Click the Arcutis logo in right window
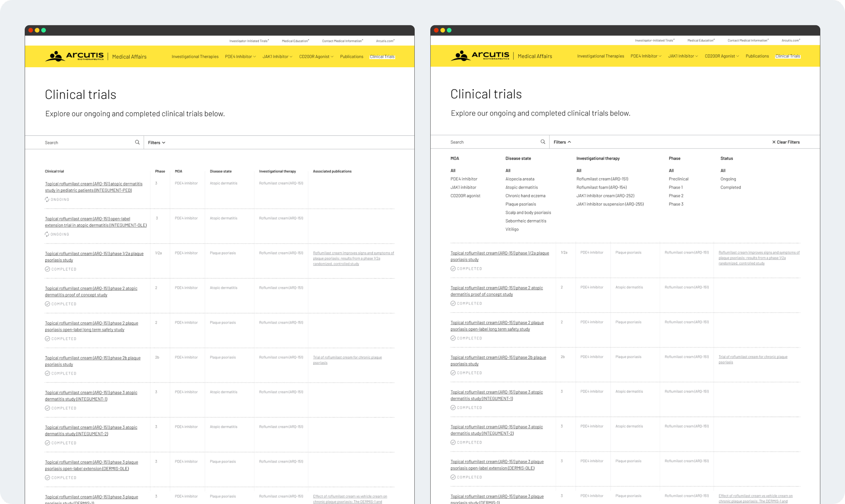Image resolution: width=845 pixels, height=504 pixels. pyautogui.click(x=480, y=56)
